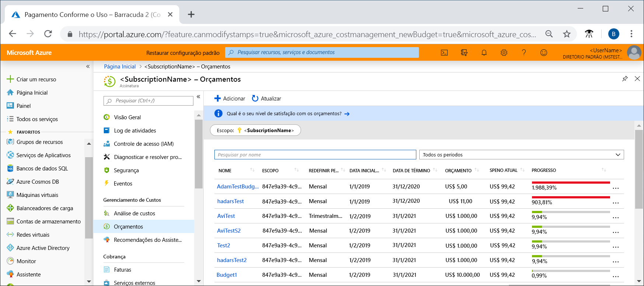The height and width of the screenshot is (286, 644).
Task: Click Adicionar to add a budget
Action: pyautogui.click(x=230, y=98)
